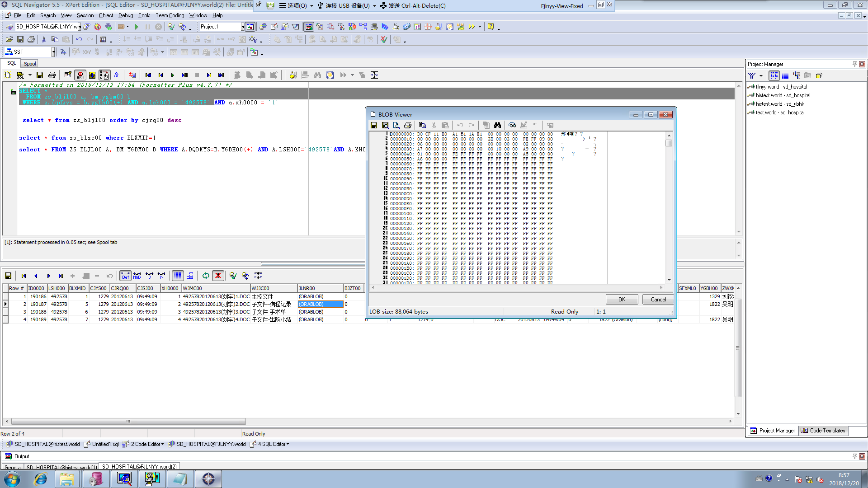Open the SST dropdown list
This screenshot has width=868, height=488.
53,52
